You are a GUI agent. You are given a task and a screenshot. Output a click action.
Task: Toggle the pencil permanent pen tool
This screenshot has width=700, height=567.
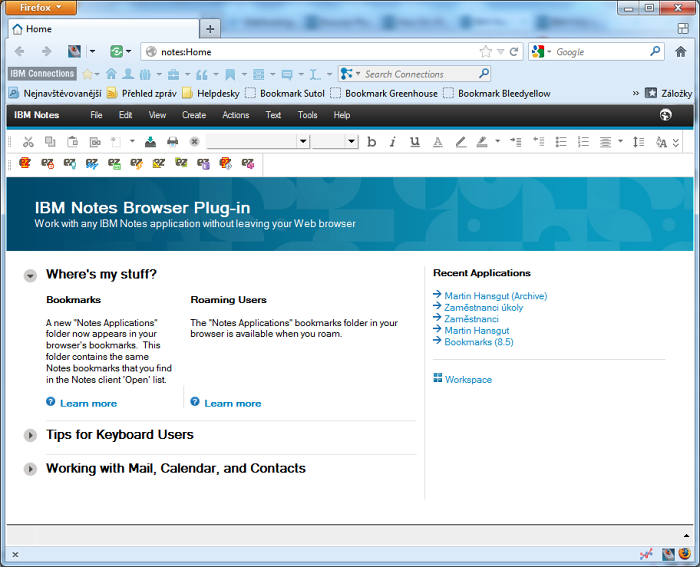(460, 142)
